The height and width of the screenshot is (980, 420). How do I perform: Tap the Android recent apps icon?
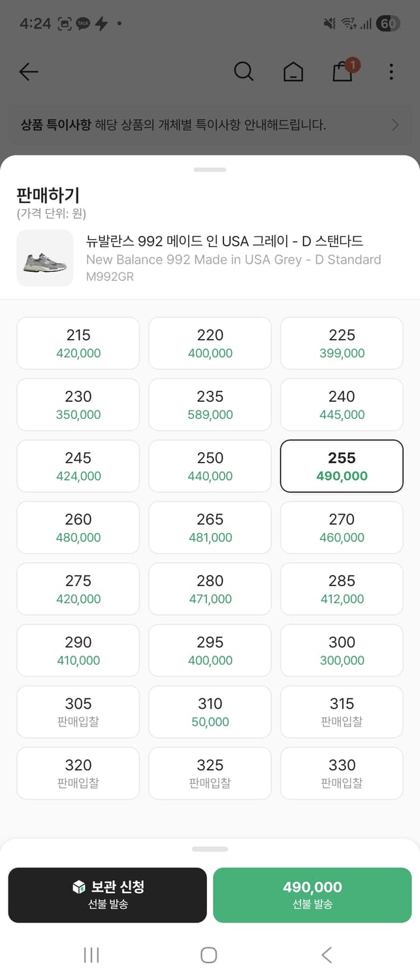pyautogui.click(x=91, y=955)
